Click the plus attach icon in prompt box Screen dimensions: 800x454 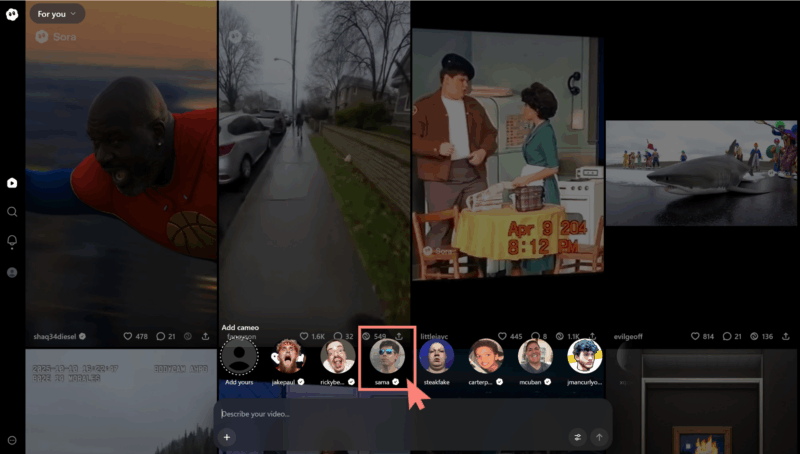point(227,437)
